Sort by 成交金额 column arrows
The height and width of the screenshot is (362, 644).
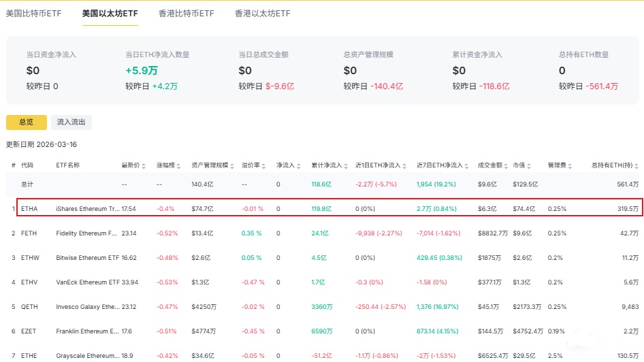[x=506, y=166]
